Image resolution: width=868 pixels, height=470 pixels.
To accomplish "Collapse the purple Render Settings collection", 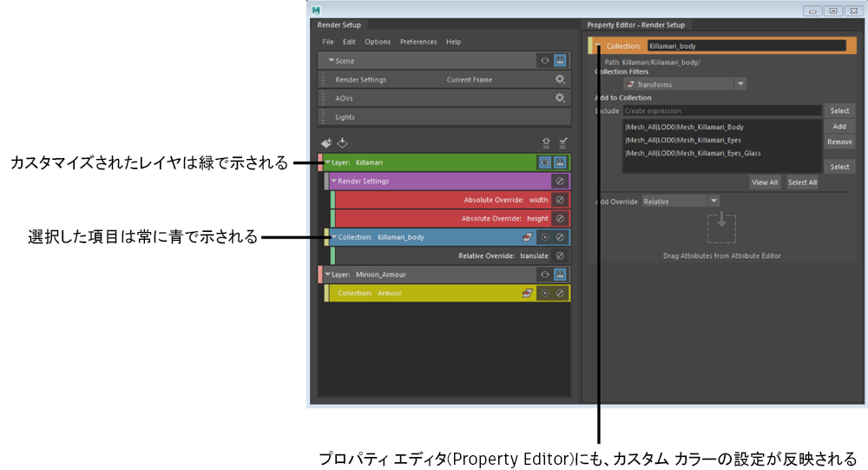I will [x=334, y=182].
